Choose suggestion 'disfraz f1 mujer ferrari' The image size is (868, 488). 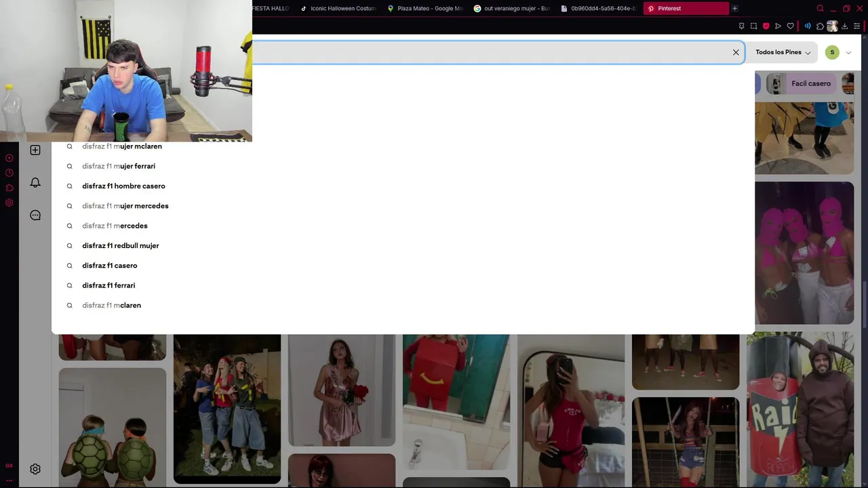(x=119, y=166)
